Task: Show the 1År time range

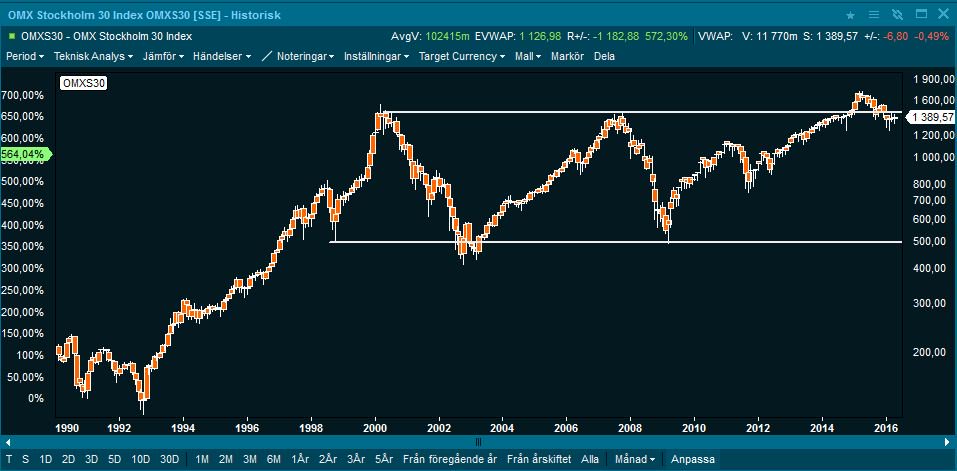Action: click(299, 459)
